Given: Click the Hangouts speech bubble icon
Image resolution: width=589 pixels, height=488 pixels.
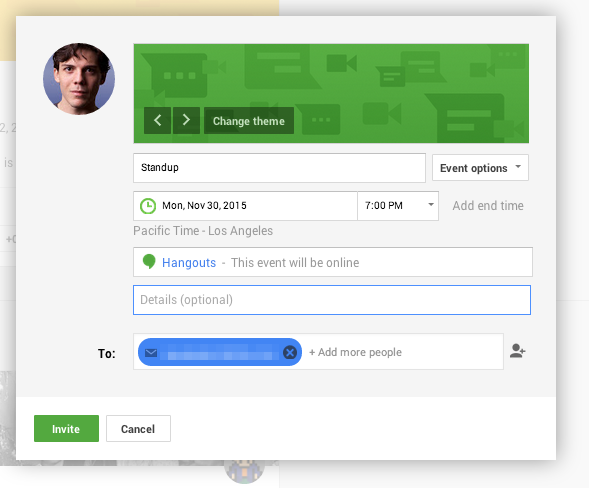Looking at the screenshot, I should point(149,261).
